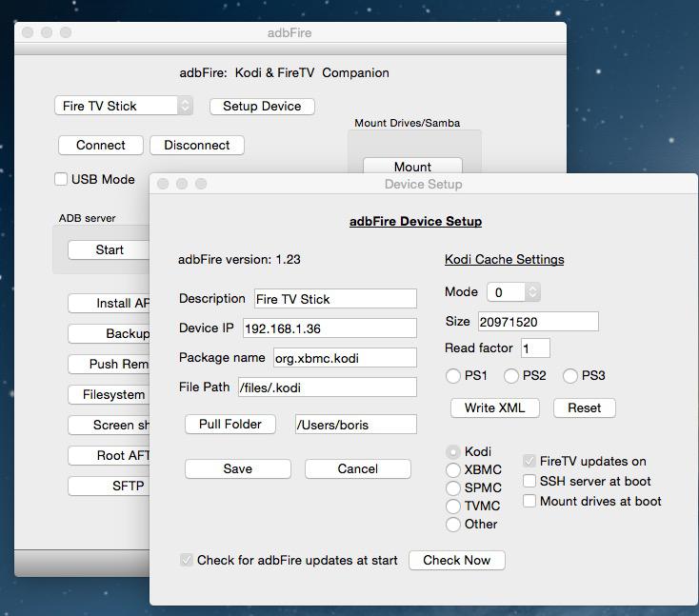
Task: Enable Mount drives at boot
Action: 529,501
